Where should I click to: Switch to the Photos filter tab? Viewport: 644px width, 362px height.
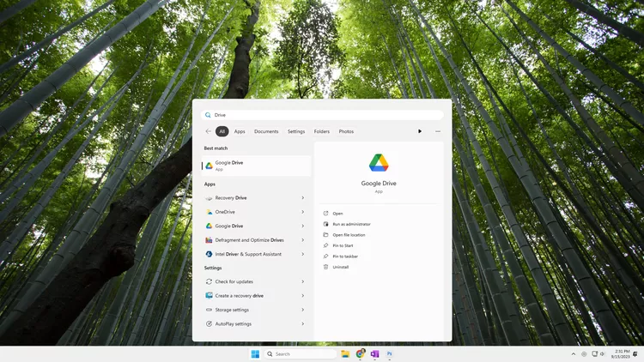click(346, 131)
